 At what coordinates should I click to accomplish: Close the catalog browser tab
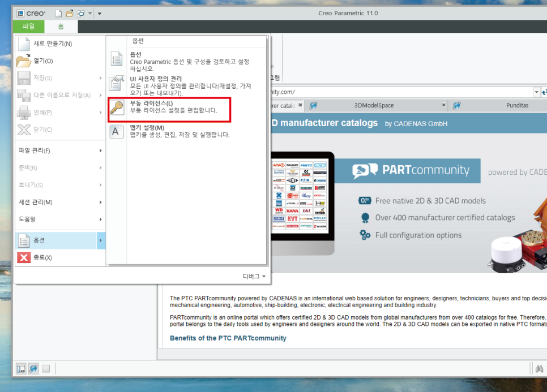coord(300,105)
